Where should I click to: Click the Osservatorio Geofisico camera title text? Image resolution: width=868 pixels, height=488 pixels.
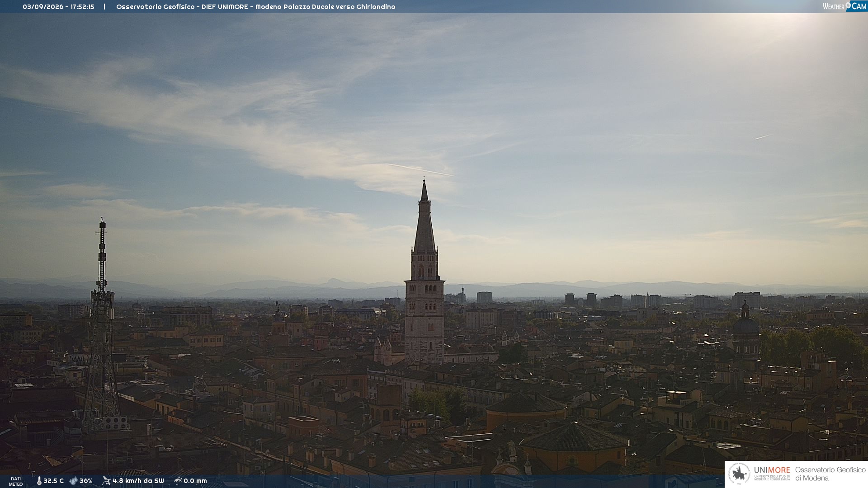[255, 7]
